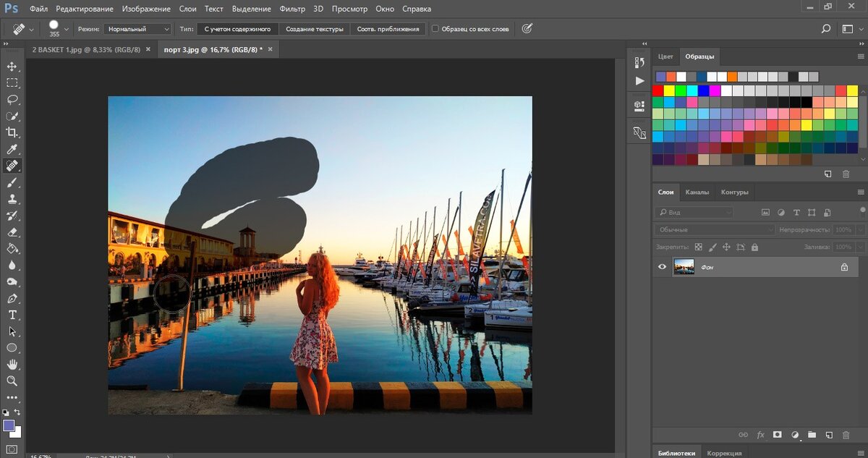Toggle pressure-for-size button in options bar
The image size is (868, 458).
click(x=527, y=29)
